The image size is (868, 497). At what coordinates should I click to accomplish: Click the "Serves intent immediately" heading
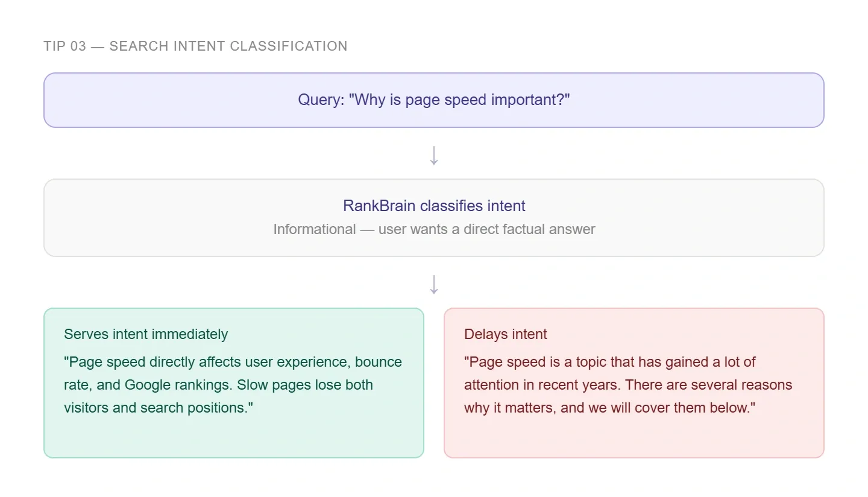pyautogui.click(x=146, y=334)
